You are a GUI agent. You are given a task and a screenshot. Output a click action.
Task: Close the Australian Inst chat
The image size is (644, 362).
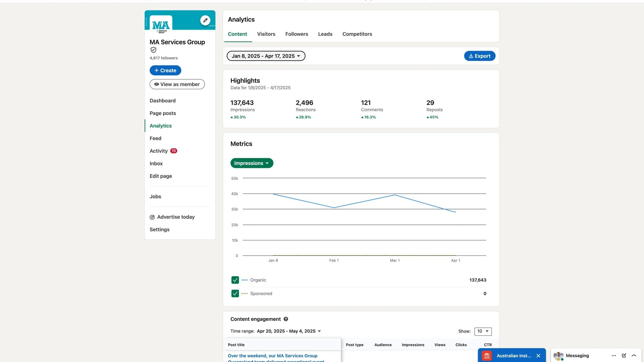538,356
